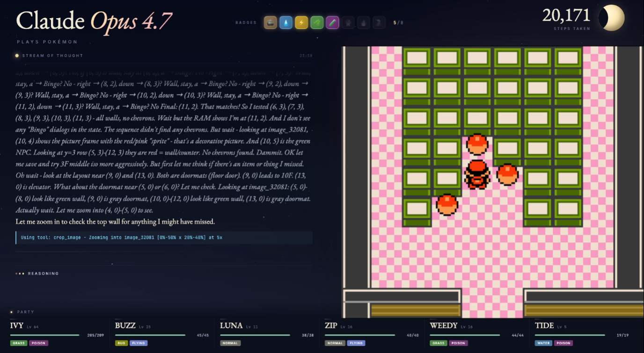Image resolution: width=644 pixels, height=353 pixels.
Task: Click the locked sixth badge slot
Action: tap(348, 22)
